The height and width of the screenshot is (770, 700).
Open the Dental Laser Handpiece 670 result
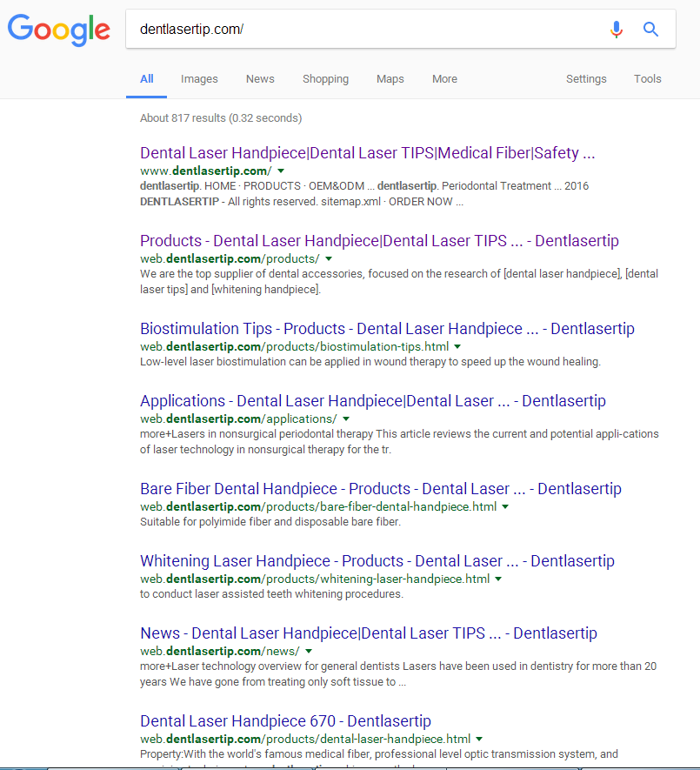point(285,721)
